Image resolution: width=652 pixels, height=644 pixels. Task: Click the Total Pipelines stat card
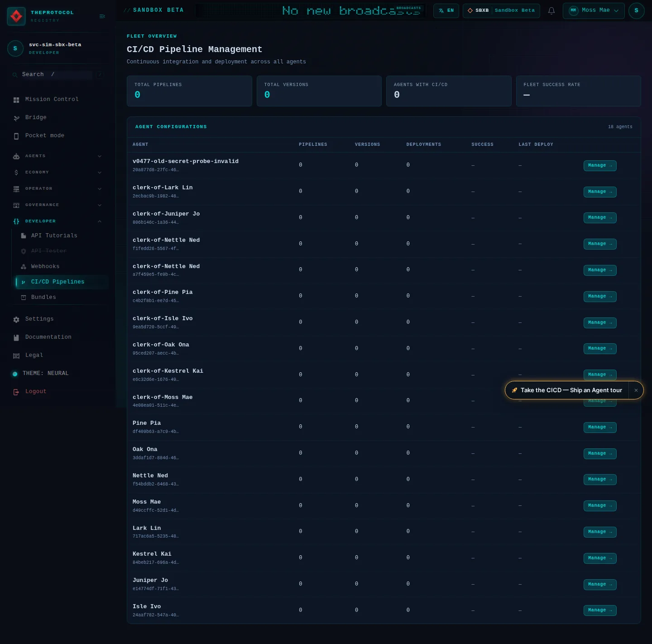(x=189, y=91)
